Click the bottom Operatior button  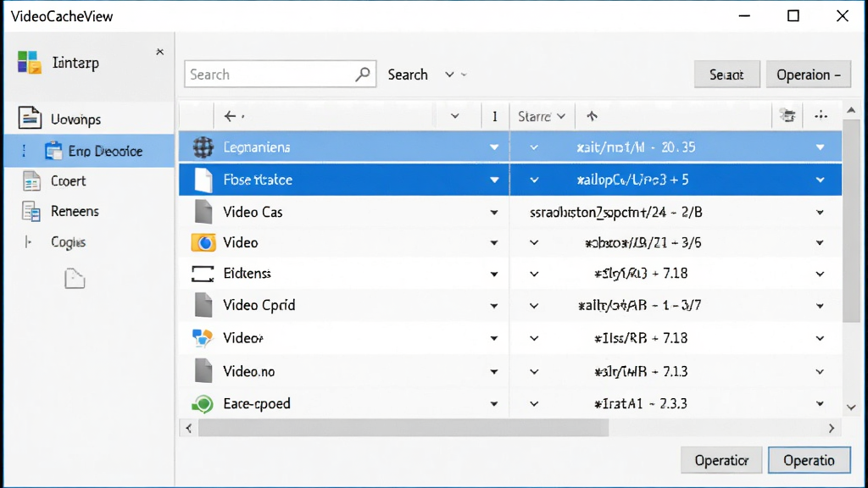(x=721, y=460)
